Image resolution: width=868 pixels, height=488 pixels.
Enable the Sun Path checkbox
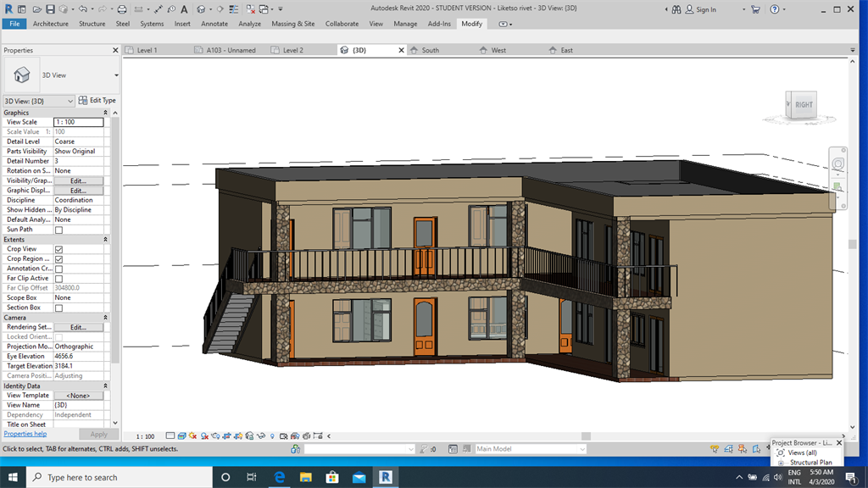point(58,230)
